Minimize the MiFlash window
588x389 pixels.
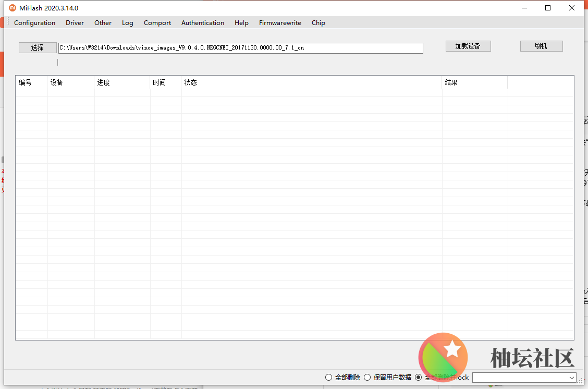pos(524,8)
